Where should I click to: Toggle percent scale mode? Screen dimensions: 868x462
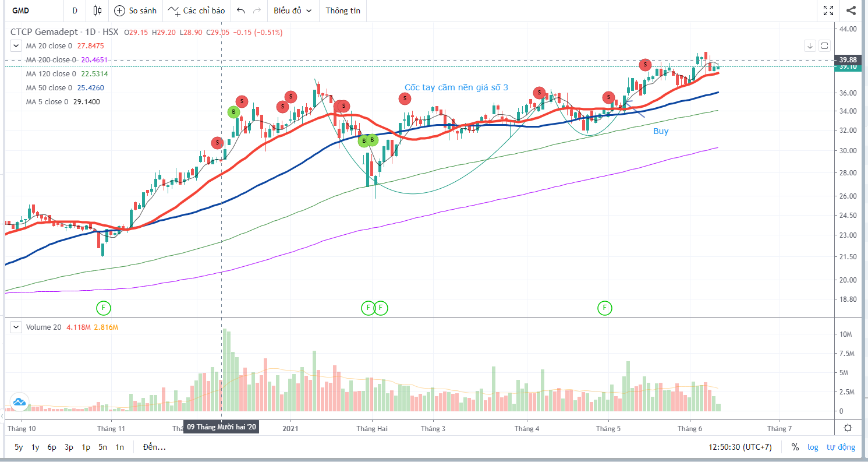point(795,447)
